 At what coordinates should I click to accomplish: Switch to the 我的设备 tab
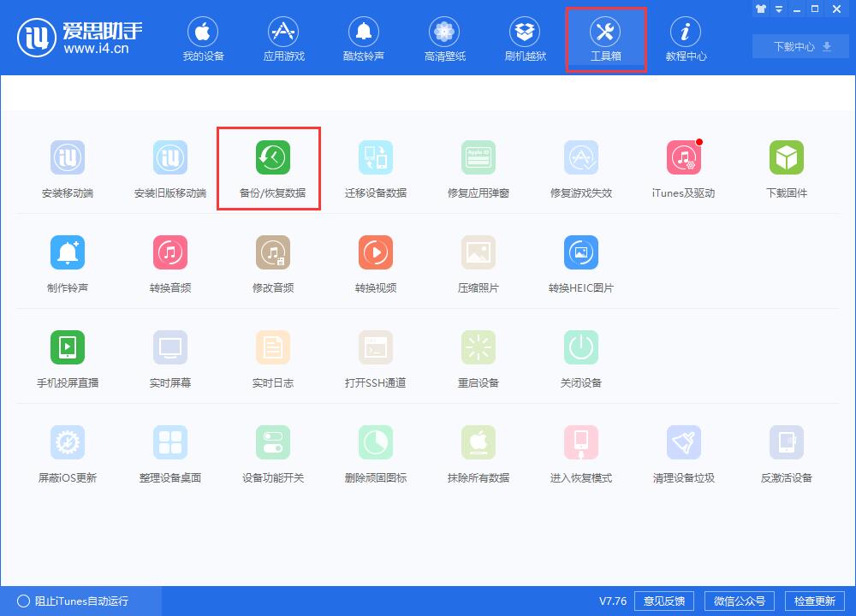click(202, 38)
